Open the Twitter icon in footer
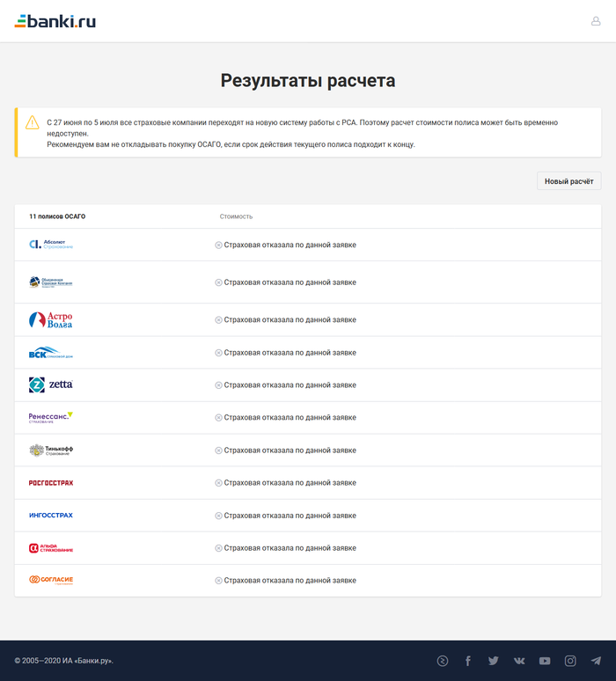This screenshot has height=681, width=616. pyautogui.click(x=493, y=661)
